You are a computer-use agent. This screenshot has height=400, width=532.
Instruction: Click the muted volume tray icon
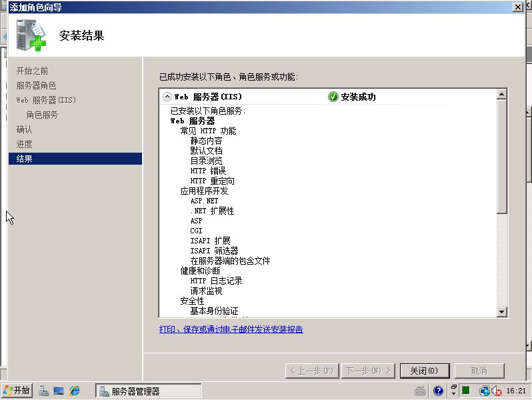(497, 391)
